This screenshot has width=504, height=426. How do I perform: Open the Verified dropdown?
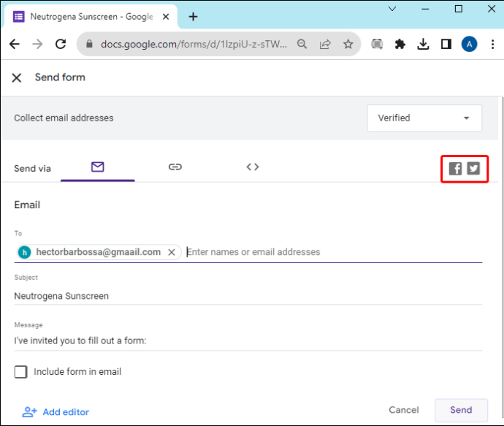424,118
